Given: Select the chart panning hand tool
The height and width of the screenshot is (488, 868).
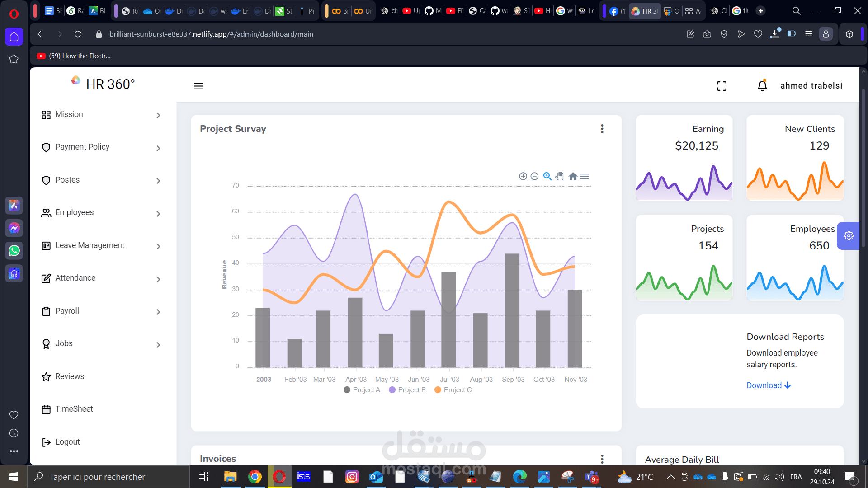Looking at the screenshot, I should click(560, 176).
